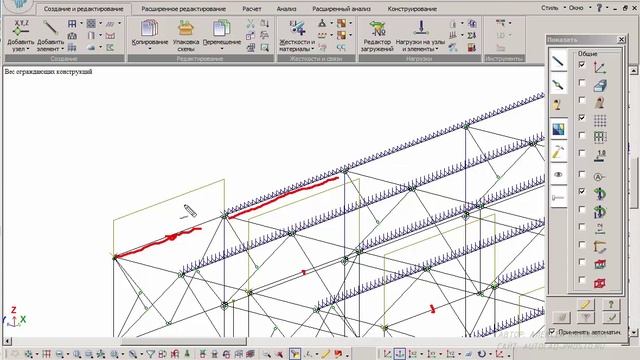
Task: Click the green checkmark apply button in Показать panel
Action: [x=611, y=317]
